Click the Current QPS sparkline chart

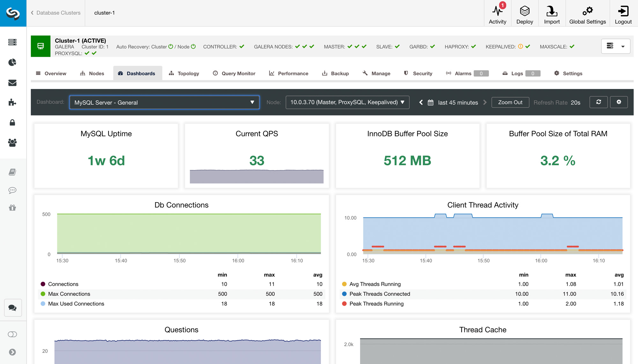(x=256, y=176)
